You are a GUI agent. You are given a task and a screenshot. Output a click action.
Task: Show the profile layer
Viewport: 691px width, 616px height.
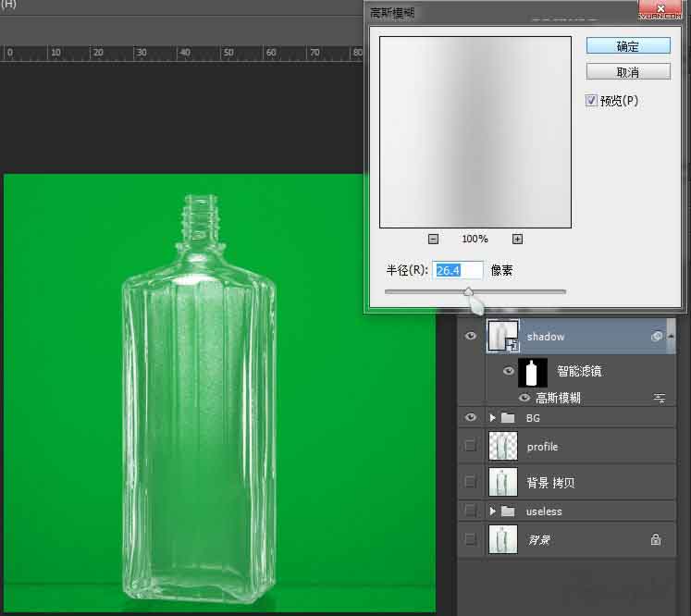click(471, 447)
